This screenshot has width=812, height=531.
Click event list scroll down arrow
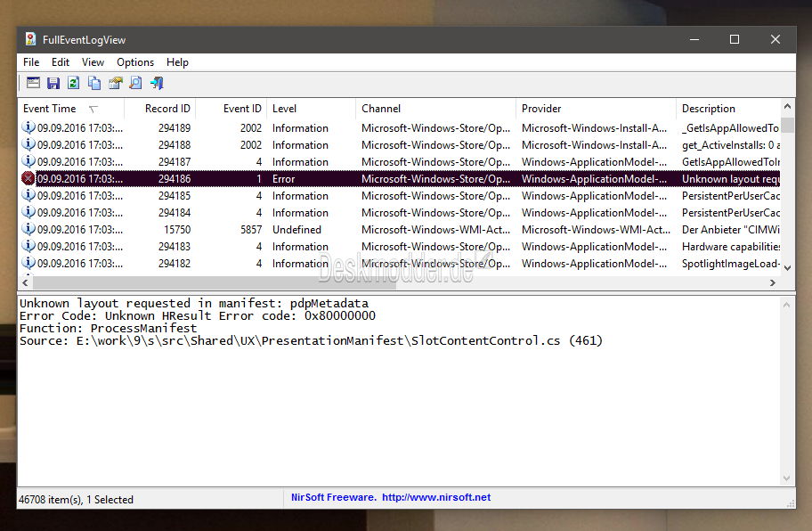tap(787, 268)
